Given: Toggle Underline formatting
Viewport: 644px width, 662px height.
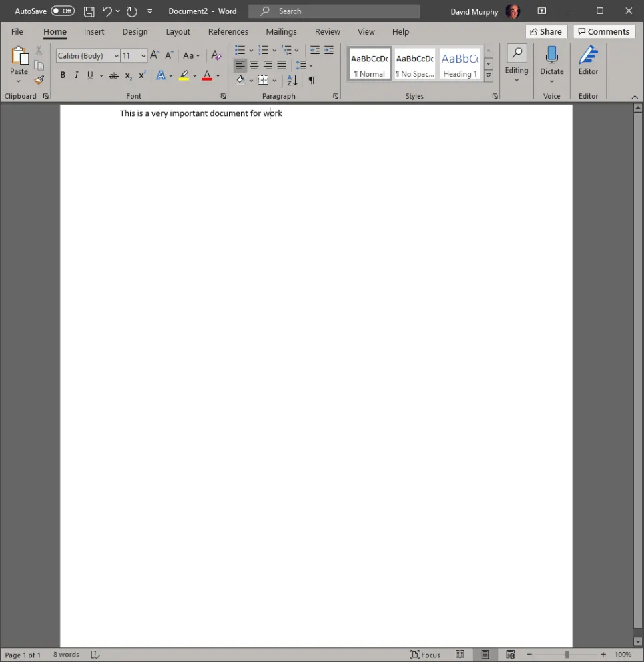Looking at the screenshot, I should (90, 75).
